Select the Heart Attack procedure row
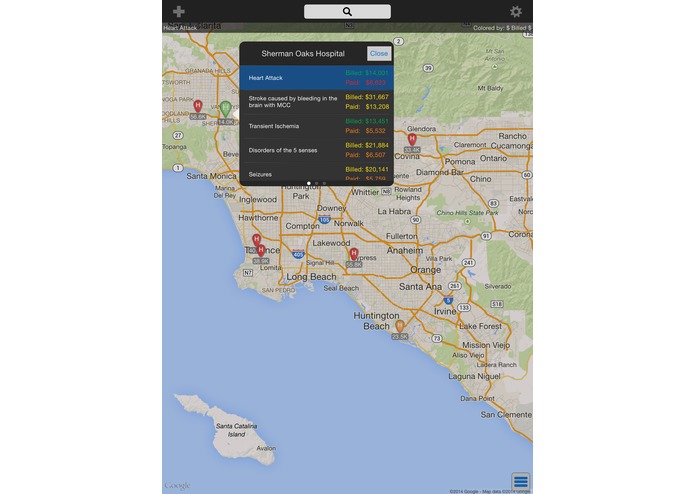This screenshot has height=494, width=695. (x=316, y=78)
